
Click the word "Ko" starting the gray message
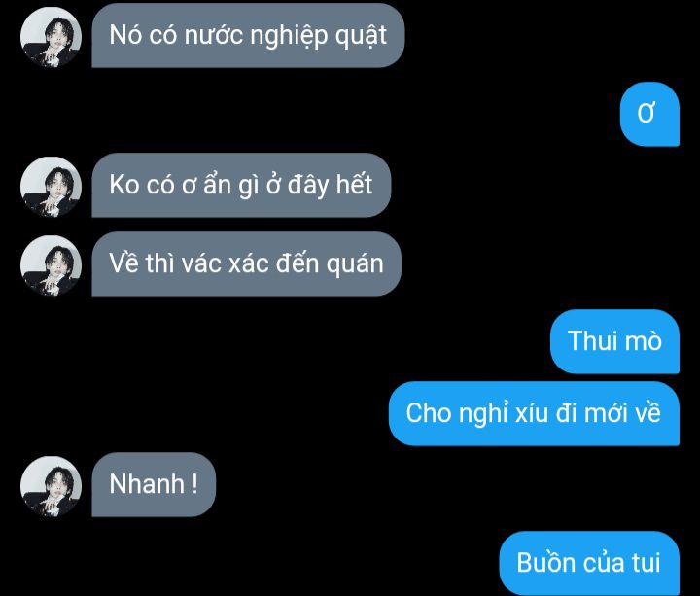pos(124,185)
